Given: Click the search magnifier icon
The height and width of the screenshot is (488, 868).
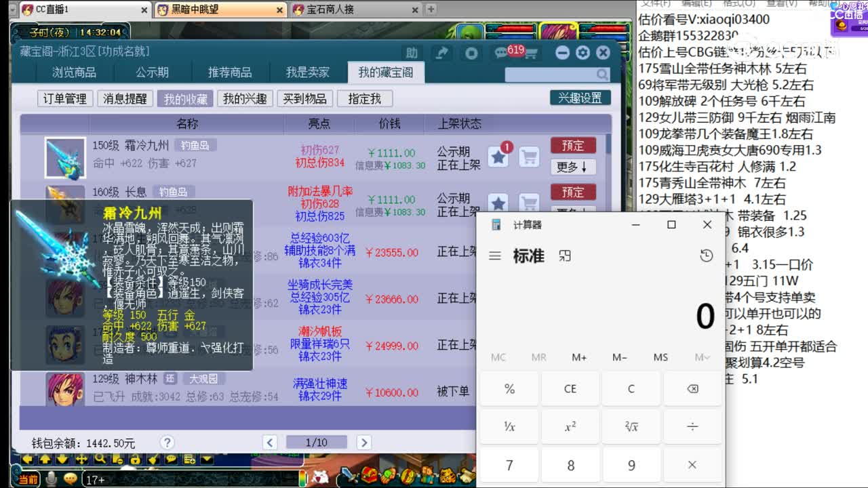Looking at the screenshot, I should point(602,75).
